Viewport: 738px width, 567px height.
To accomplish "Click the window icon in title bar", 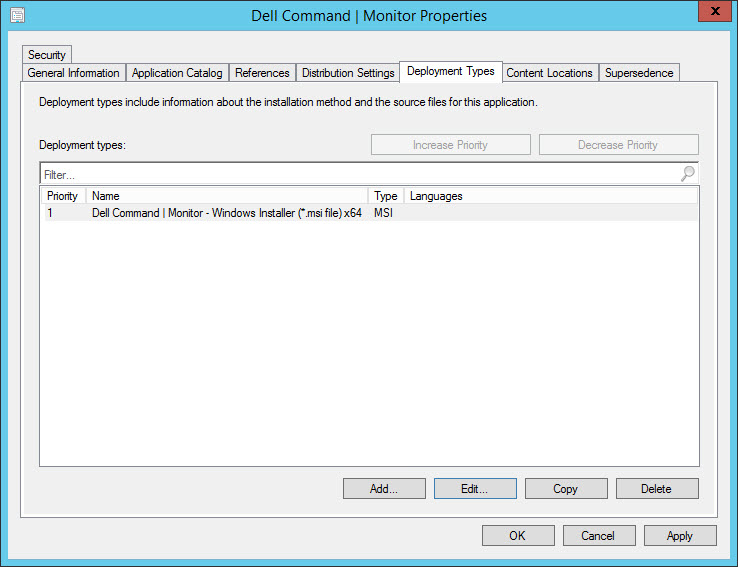I will (17, 15).
